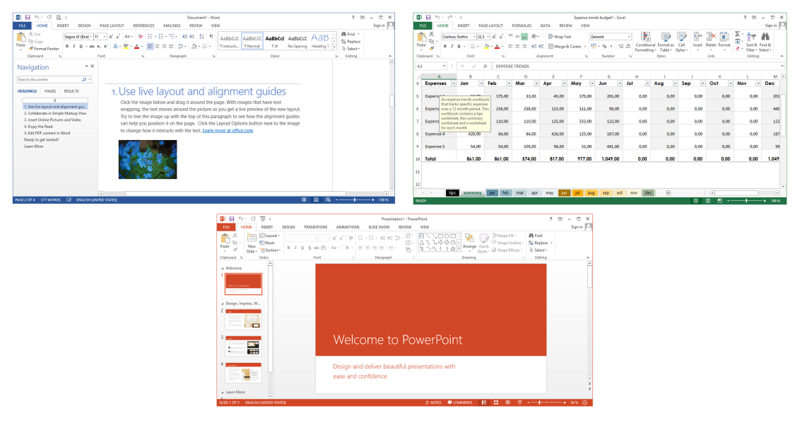Open the Expenses column filter dropdown
Viewport: 800px width, 423px height.
click(x=453, y=83)
